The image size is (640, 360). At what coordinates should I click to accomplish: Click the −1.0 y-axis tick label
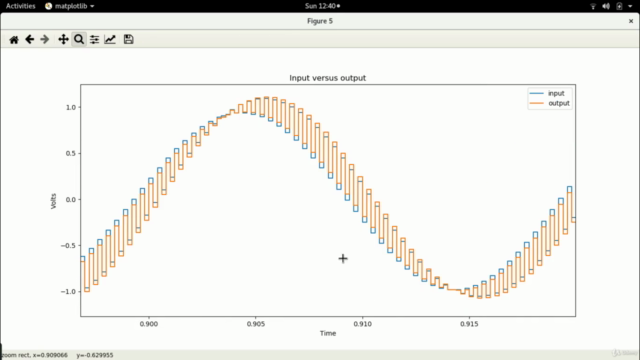(x=68, y=292)
